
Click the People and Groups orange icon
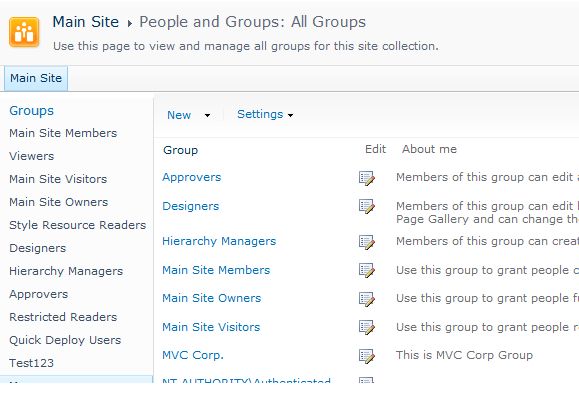point(24,32)
